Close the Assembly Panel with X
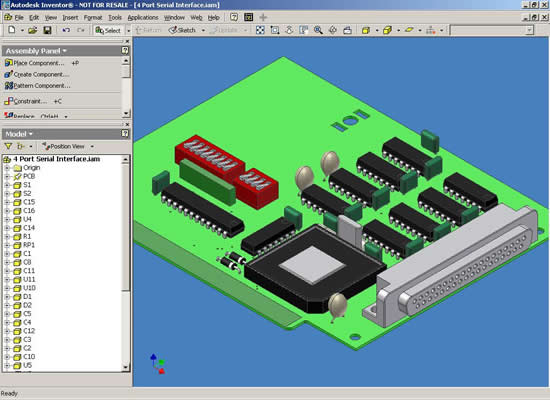This screenshot has height=400, width=550. pos(127,41)
